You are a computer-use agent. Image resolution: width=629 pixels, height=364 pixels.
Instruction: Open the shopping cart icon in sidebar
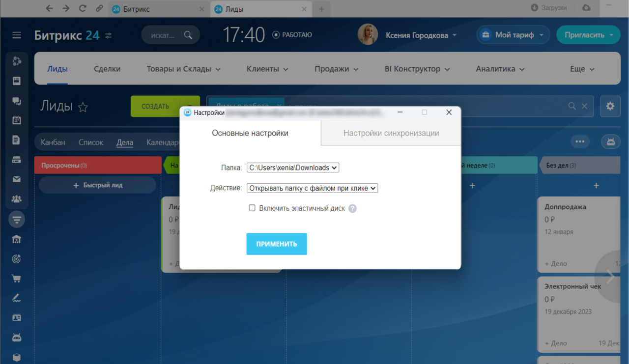[17, 279]
